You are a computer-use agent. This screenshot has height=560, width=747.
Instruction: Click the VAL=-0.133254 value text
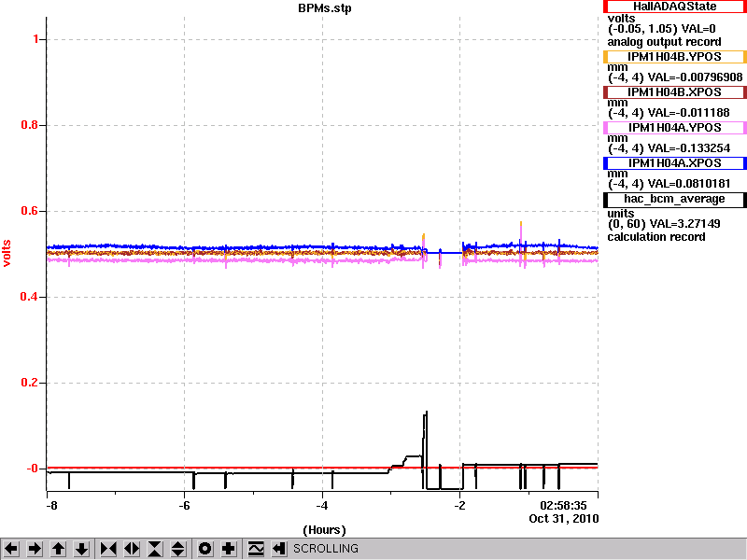pyautogui.click(x=689, y=148)
